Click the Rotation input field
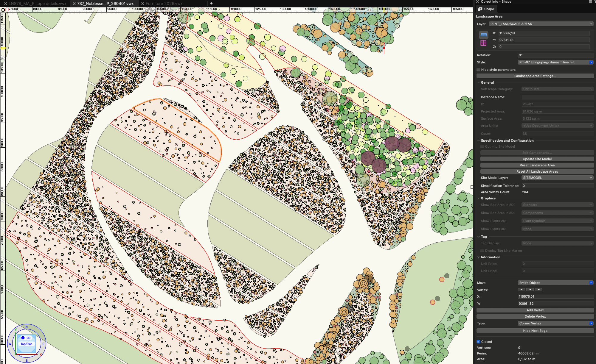The image size is (596, 364). click(555, 55)
